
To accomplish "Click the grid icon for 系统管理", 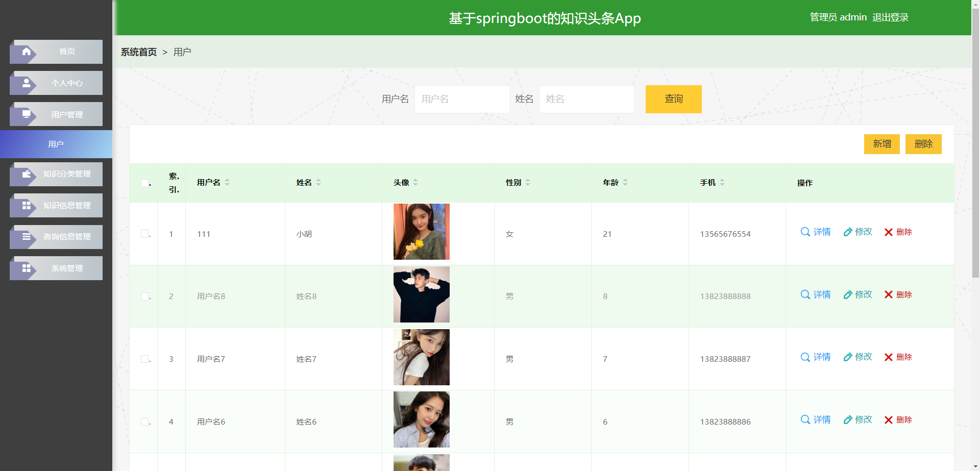I will tap(27, 268).
